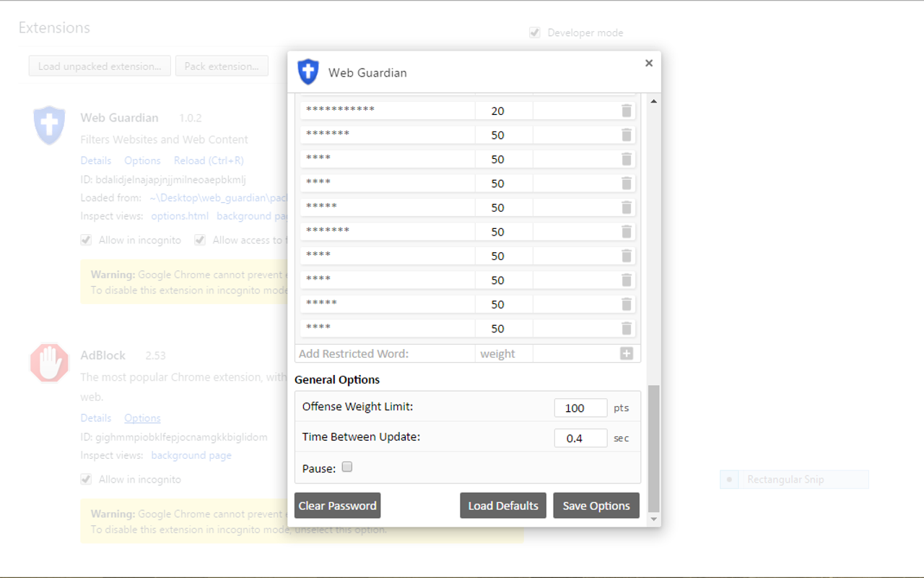Click Web Guardian shield icon on Extensions page

50,124
